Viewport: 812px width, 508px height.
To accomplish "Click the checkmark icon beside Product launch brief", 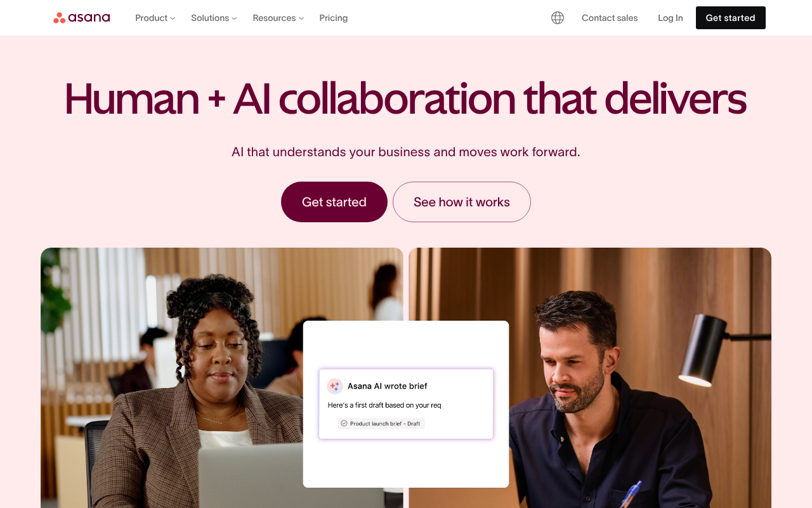I will (344, 424).
